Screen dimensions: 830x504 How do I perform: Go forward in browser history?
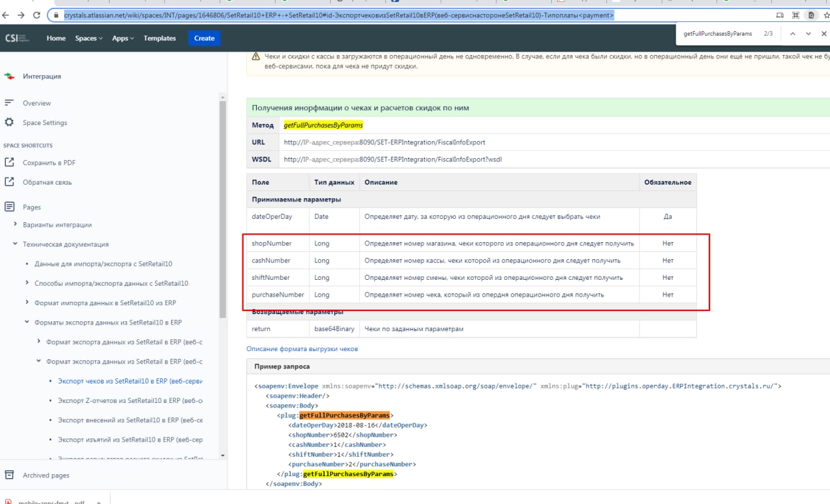[22, 15]
